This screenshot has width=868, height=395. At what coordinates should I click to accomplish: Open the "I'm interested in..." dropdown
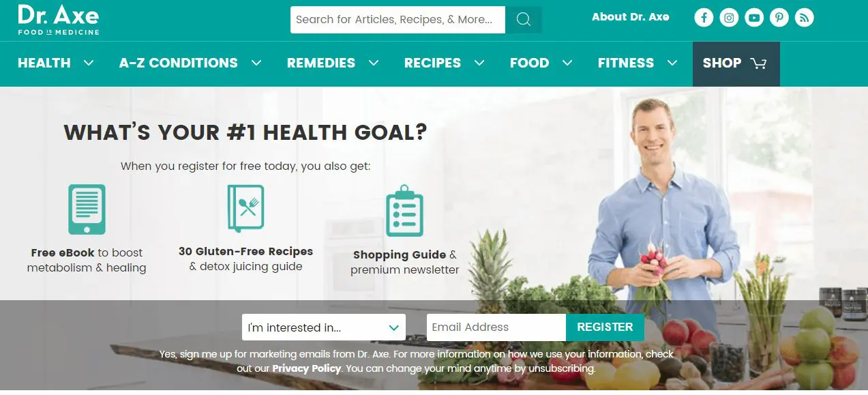pos(324,327)
